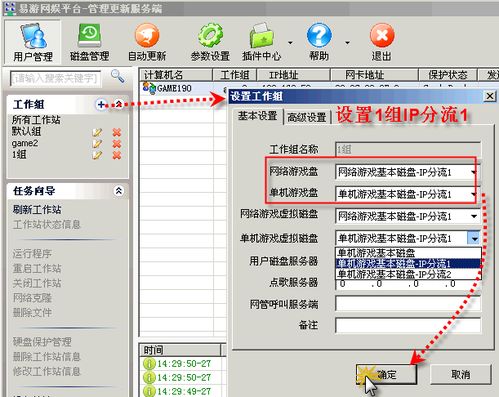The width and height of the screenshot is (499, 397).
Task: Click the 确定 button
Action: coord(387,375)
